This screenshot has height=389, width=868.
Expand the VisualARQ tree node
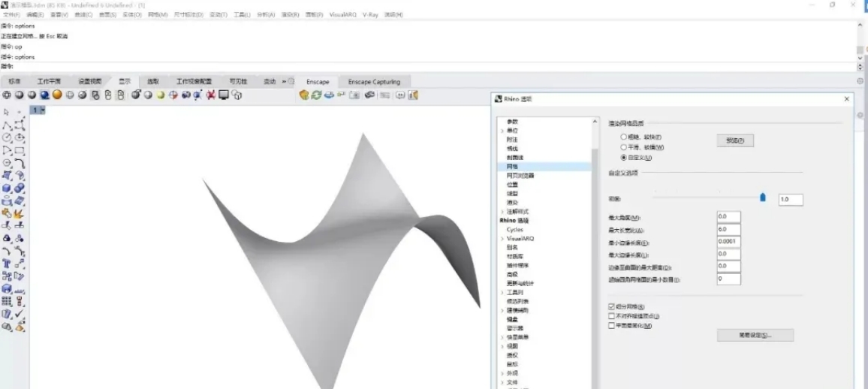502,239
